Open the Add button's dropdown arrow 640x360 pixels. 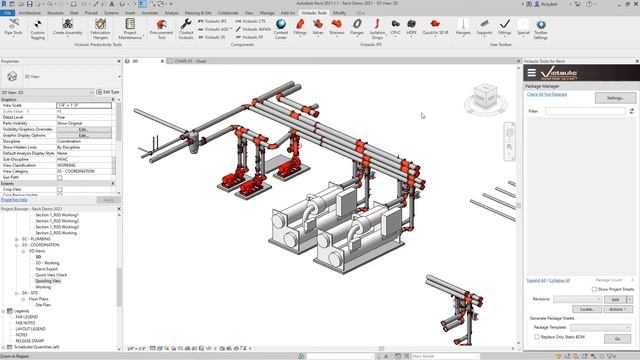pyautogui.click(x=630, y=299)
